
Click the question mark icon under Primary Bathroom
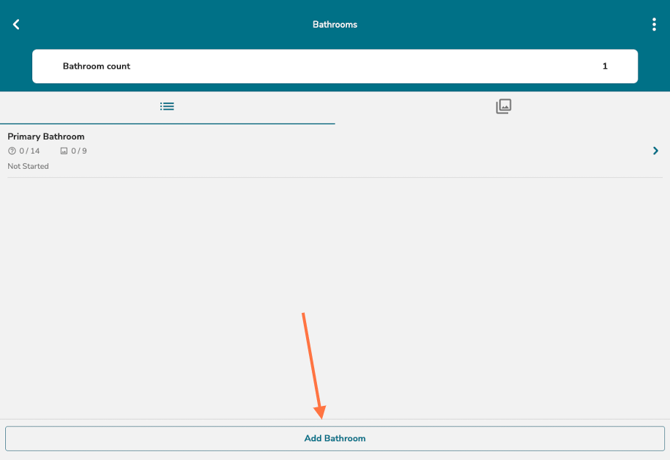(x=12, y=151)
